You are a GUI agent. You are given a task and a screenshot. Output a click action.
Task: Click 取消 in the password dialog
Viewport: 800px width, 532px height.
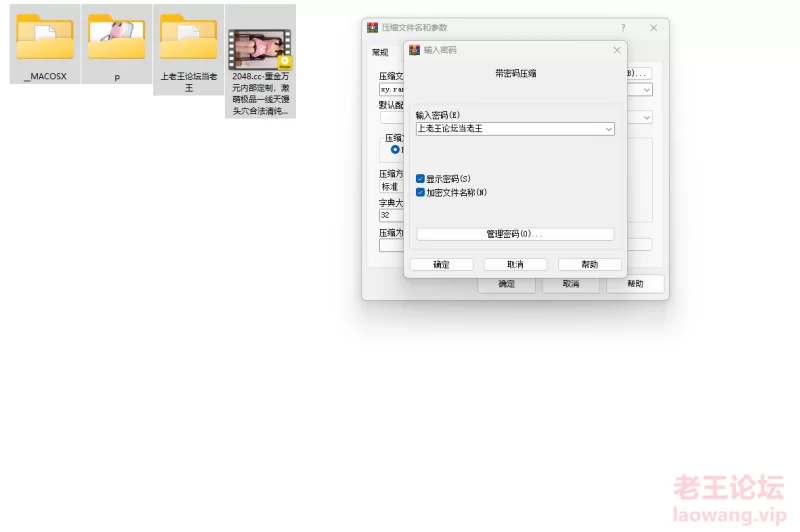coord(515,264)
